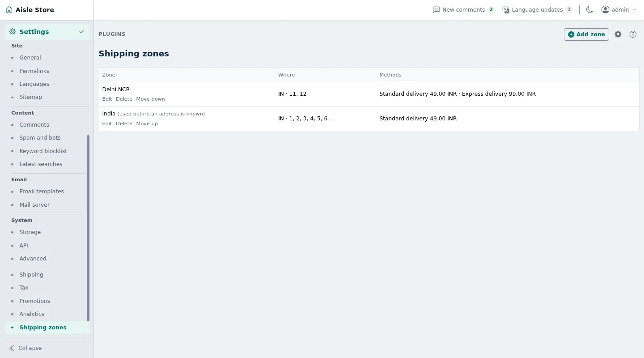Viewport: 644px width, 358px height.
Task: Open Languages settings
Action: (34, 84)
